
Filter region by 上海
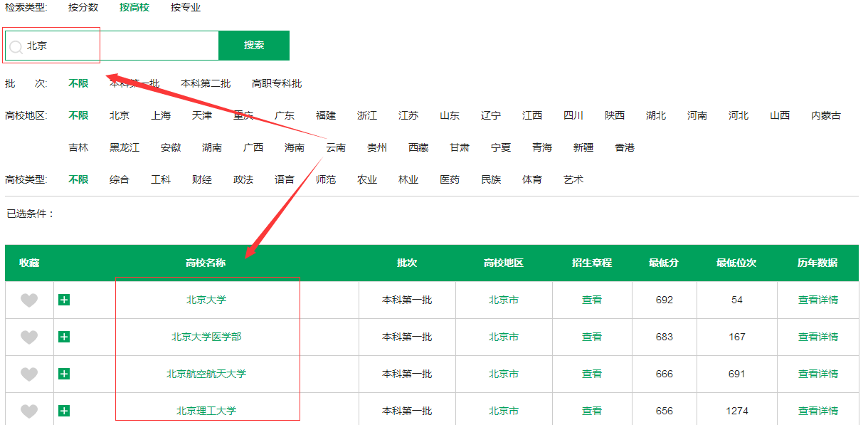(x=161, y=115)
